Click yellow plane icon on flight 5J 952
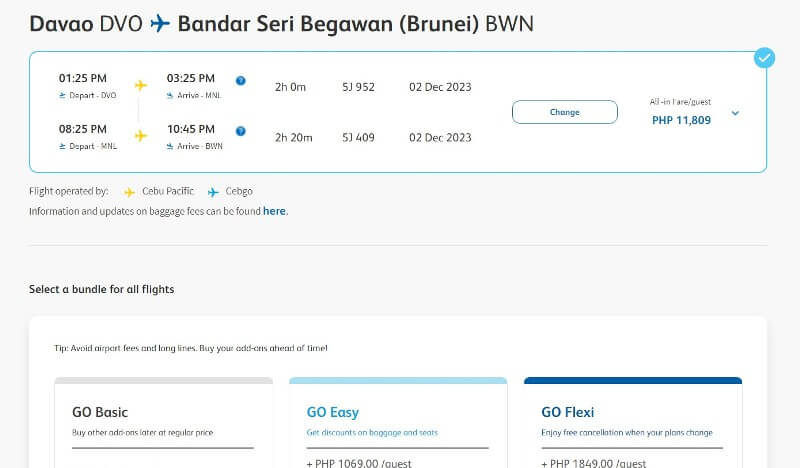Viewport: 800px width, 468px height. click(x=140, y=85)
